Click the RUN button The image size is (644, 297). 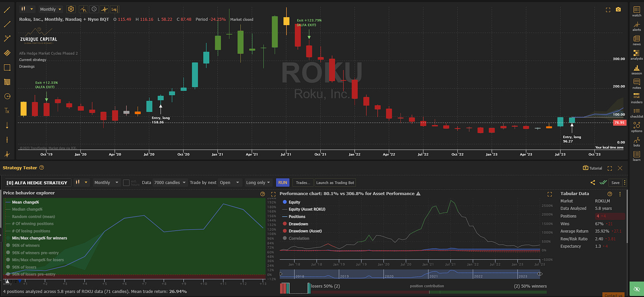pyautogui.click(x=283, y=183)
